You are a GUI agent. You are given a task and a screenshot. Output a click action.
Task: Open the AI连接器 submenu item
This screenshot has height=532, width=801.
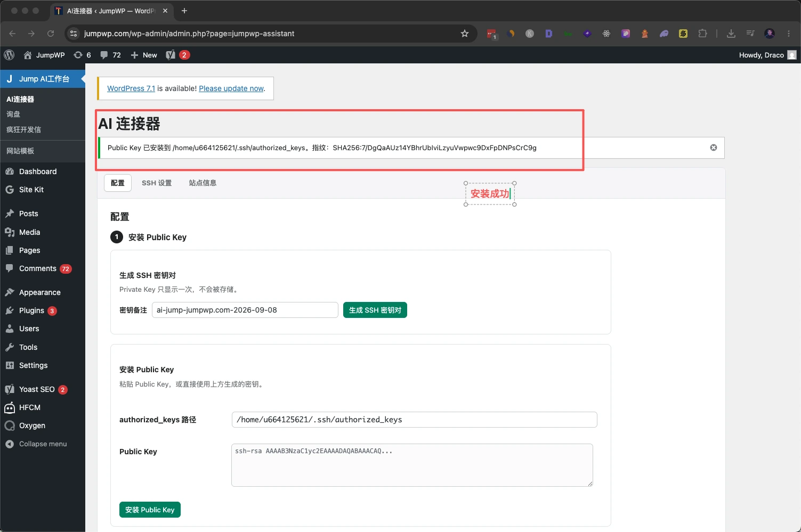(x=20, y=99)
